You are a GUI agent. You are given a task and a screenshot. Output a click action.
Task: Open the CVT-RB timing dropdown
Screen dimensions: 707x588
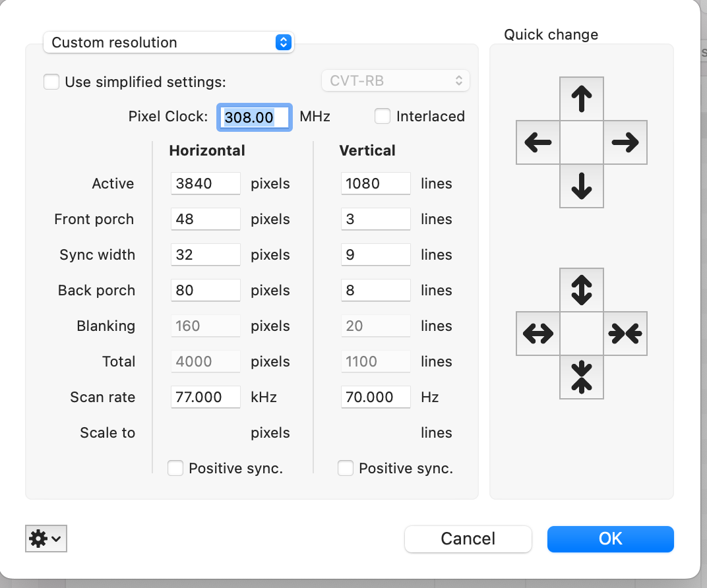click(396, 80)
